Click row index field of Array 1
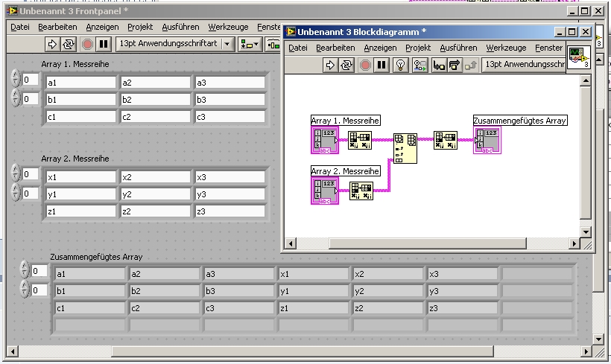This screenshot has width=611, height=364. pos(31,80)
